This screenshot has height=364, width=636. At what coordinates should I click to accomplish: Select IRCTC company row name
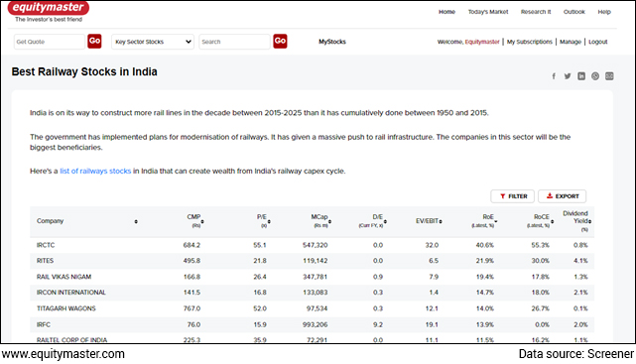click(46, 245)
